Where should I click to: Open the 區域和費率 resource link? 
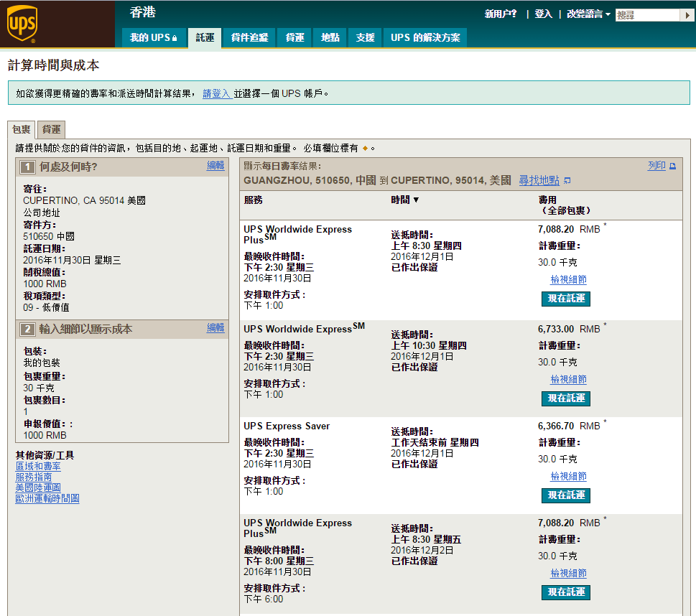click(x=38, y=466)
